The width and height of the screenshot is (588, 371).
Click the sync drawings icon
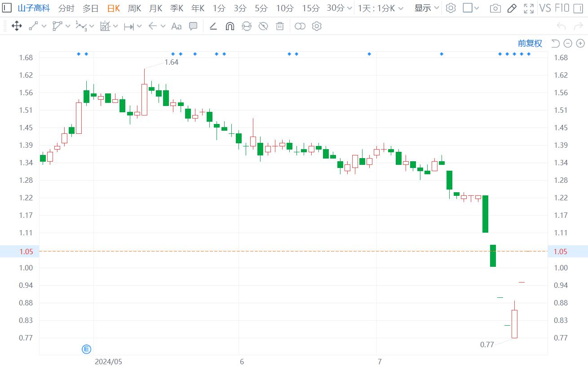pos(246,26)
